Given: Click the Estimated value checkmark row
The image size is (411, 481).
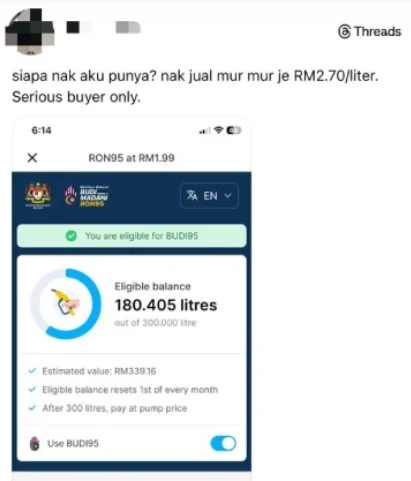Looking at the screenshot, I should coord(92,371).
